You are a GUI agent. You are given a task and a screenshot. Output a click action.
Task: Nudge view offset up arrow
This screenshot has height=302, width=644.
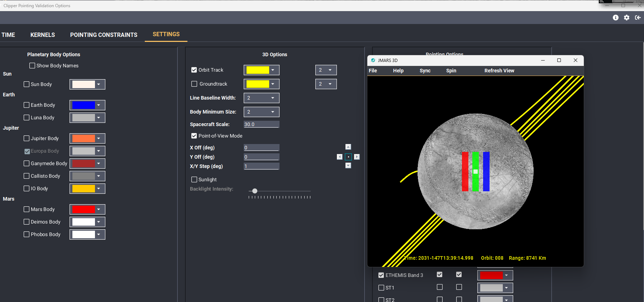coord(348,147)
